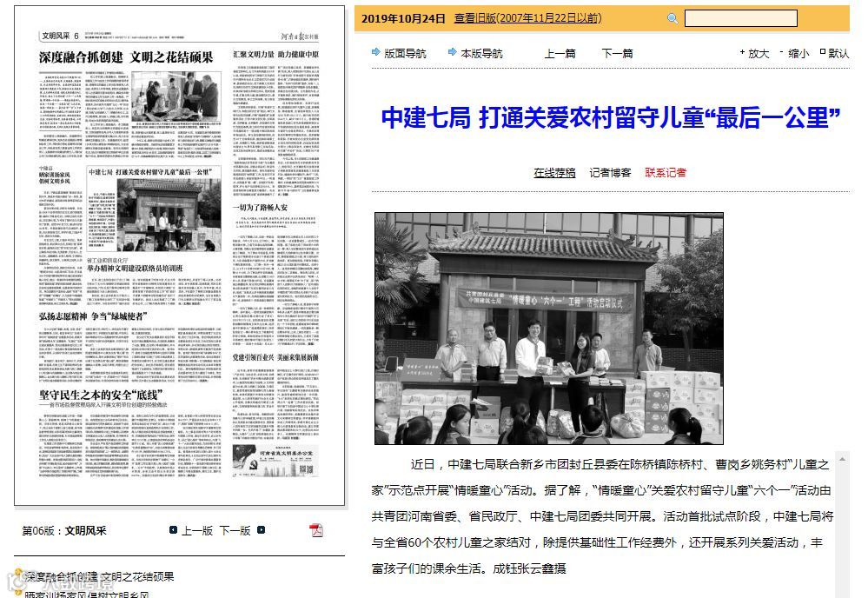Viewport: 868px width, 598px height.
Task: Open 记者博客 link
Action: pyautogui.click(x=610, y=173)
